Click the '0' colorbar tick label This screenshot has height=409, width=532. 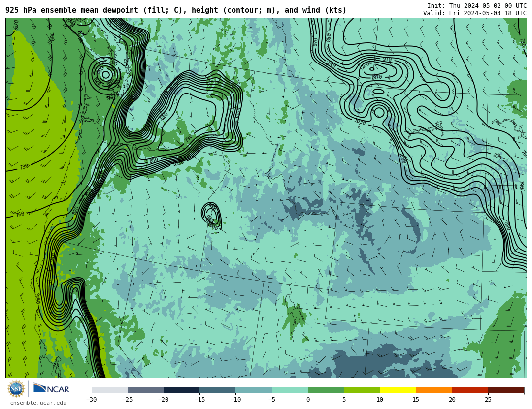tap(308, 400)
